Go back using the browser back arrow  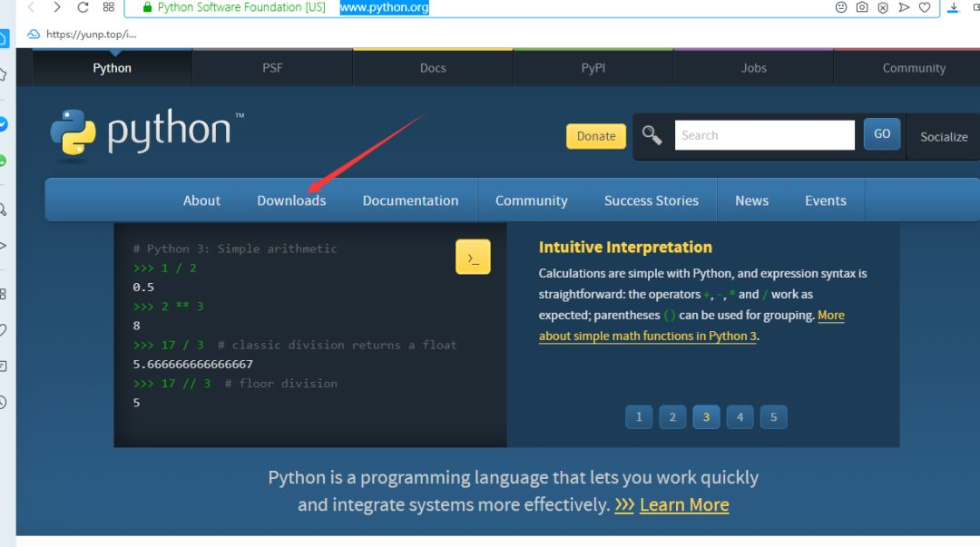(x=31, y=7)
